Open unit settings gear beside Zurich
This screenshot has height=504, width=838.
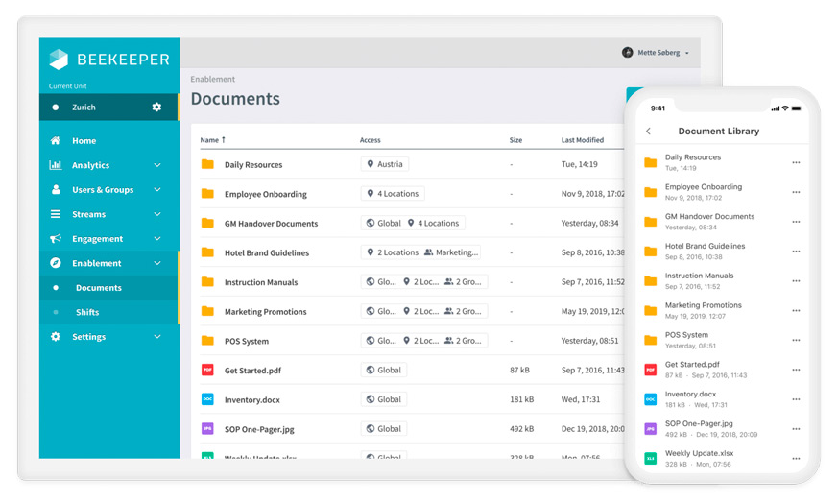coord(156,107)
